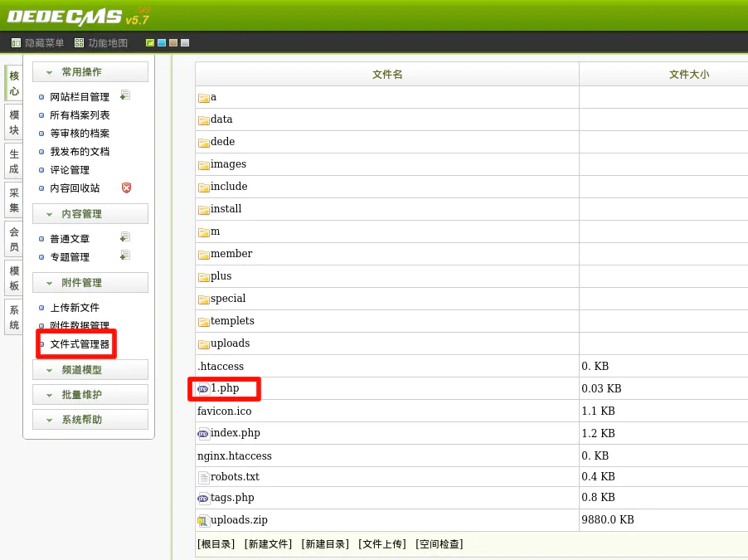Switch to the blue theme swatch
Image resolution: width=748 pixels, height=560 pixels.
(162, 43)
